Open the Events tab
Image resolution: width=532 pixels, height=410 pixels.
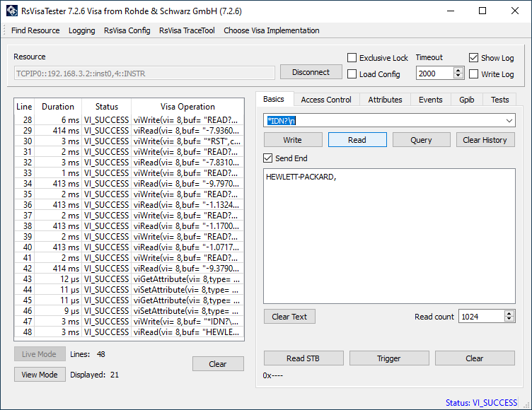[431, 100]
